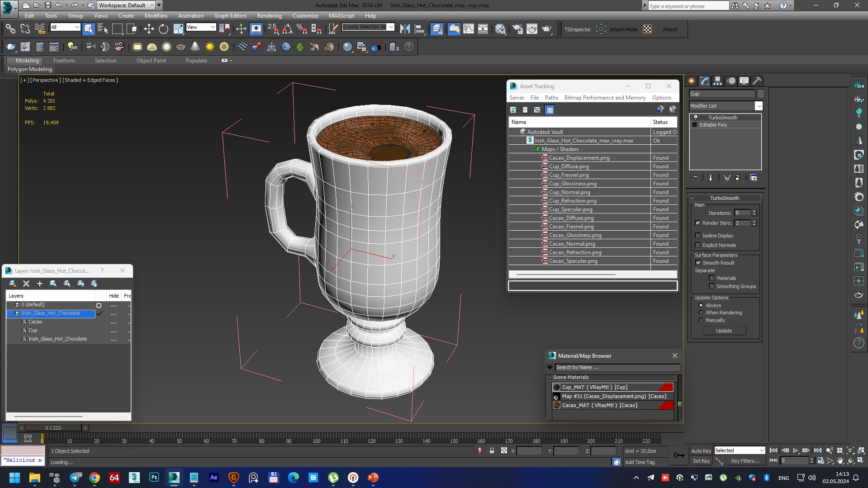The width and height of the screenshot is (868, 488).
Task: Open the Rendering menu
Action: pos(269,16)
